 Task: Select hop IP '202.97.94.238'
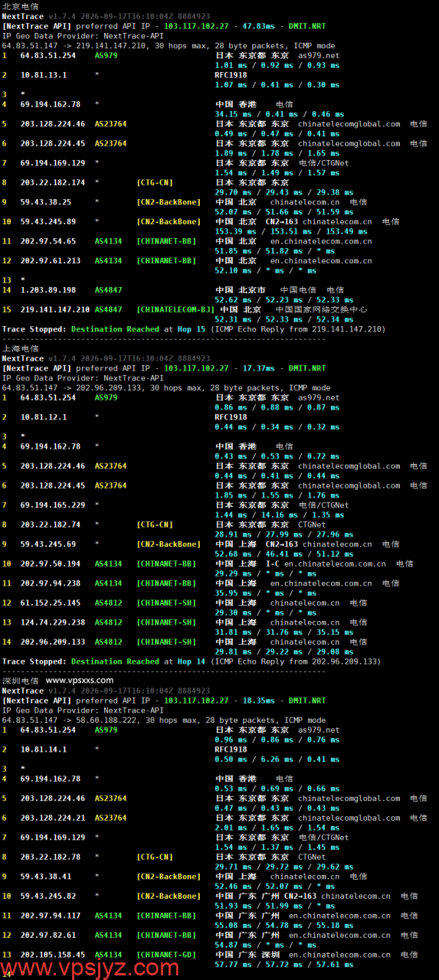[x=51, y=583]
